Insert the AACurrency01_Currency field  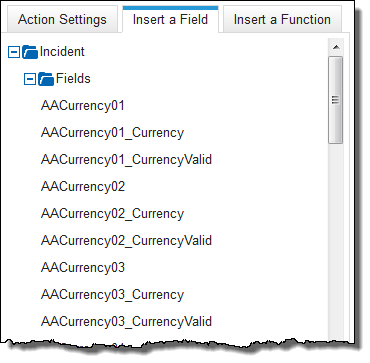112,133
